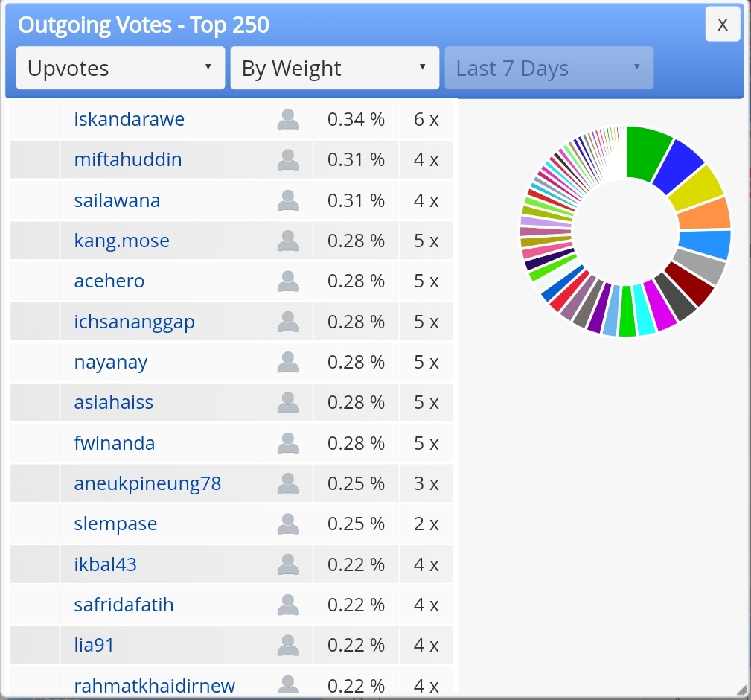Open miftahuddin's profile link

[x=128, y=159]
